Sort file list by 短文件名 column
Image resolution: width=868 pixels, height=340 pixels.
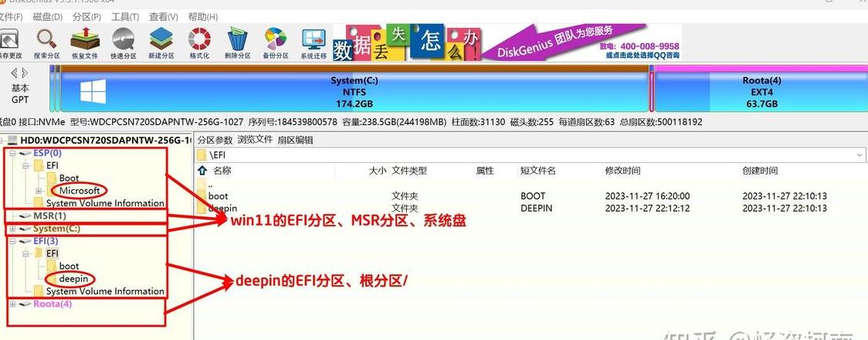[x=537, y=171]
